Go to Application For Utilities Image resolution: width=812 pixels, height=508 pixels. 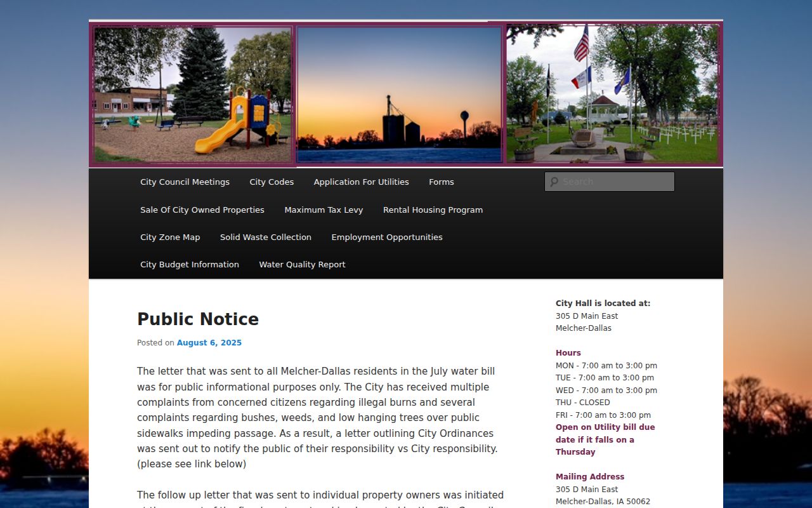(x=361, y=182)
